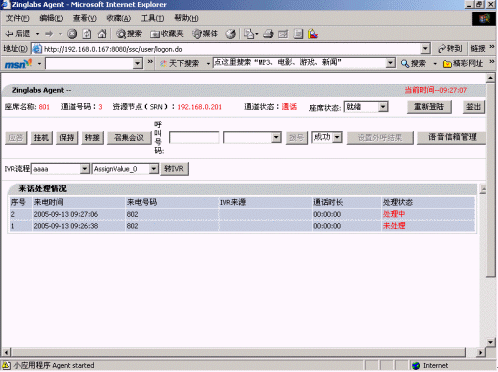The height and width of the screenshot is (372, 498).
Task: Open the 查看 (View) menu
Action: point(85,18)
